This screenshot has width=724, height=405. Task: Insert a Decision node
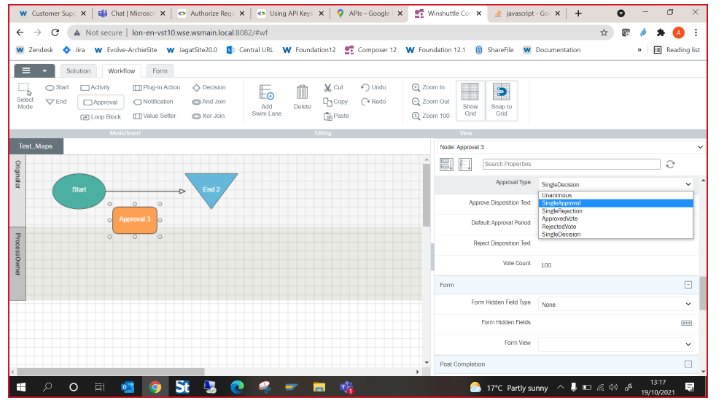(208, 87)
